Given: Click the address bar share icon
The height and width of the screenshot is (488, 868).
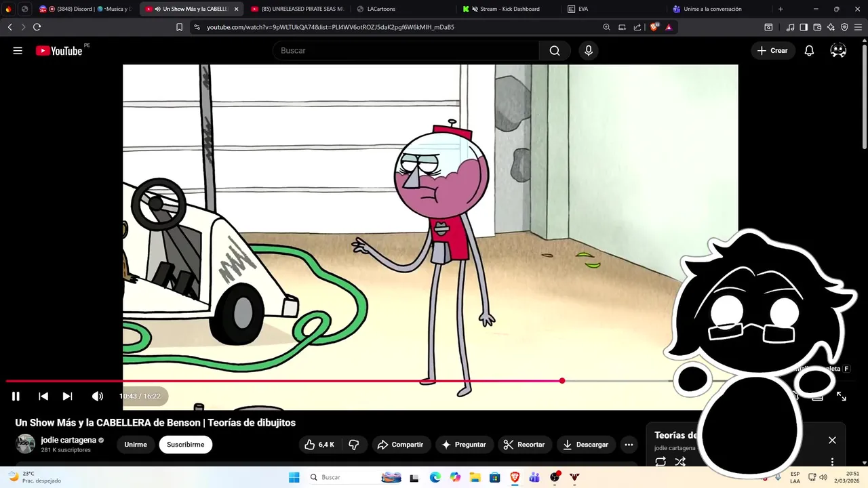Looking at the screenshot, I should pos(637,27).
